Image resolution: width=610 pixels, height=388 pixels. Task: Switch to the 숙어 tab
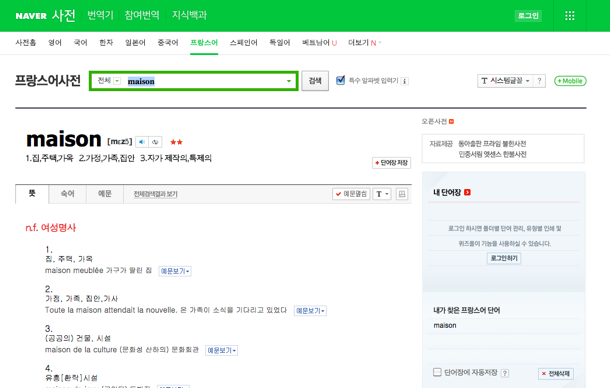click(x=67, y=194)
